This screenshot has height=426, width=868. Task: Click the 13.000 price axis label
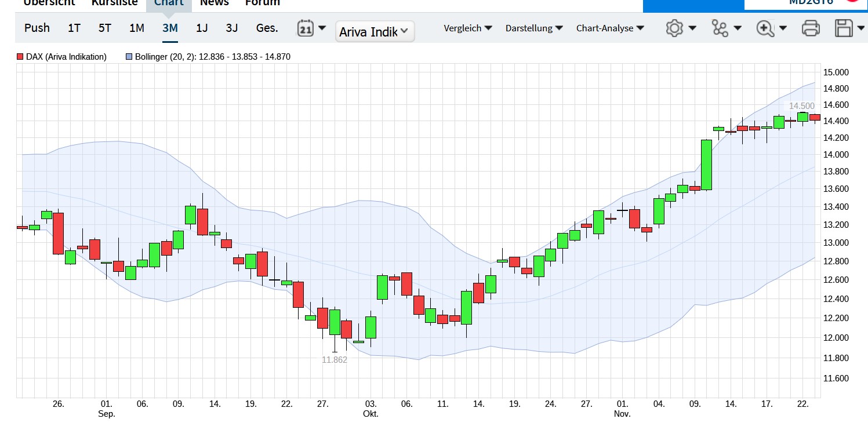836,243
